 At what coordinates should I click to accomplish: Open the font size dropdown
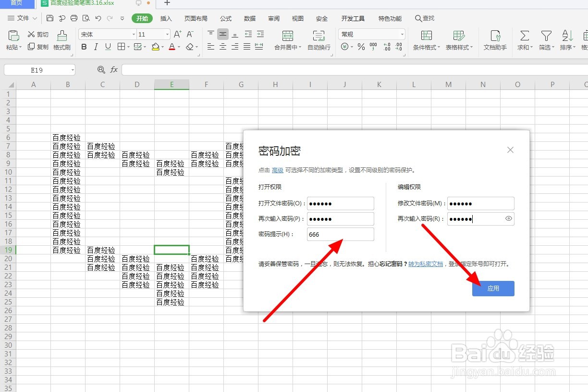(167, 35)
